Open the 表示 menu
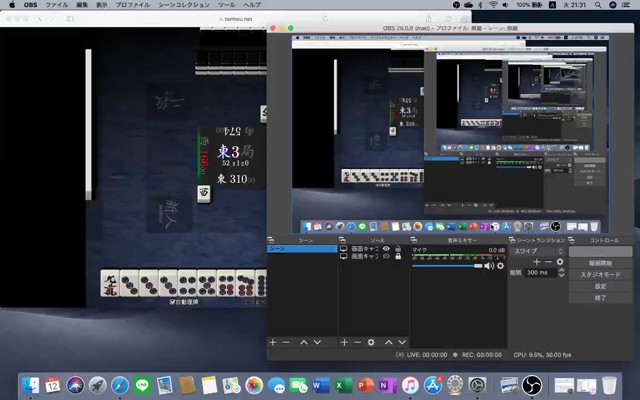The width and height of the screenshot is (640, 400). [x=101, y=5]
